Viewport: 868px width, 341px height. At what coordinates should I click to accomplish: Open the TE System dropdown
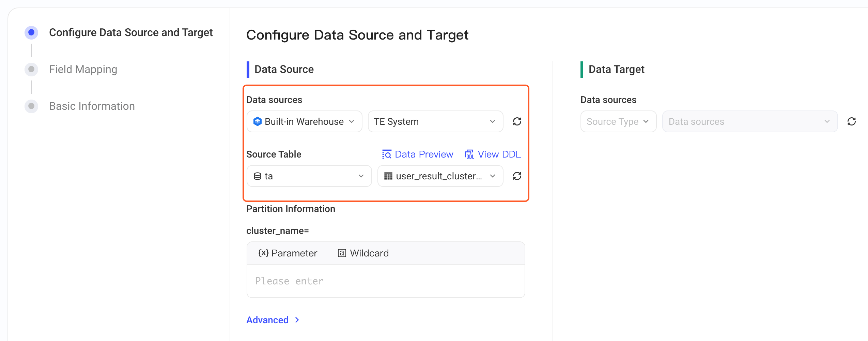(x=435, y=121)
